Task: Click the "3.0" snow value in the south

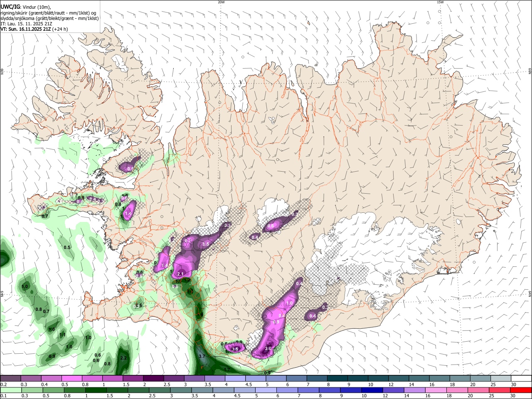Action: point(268,349)
